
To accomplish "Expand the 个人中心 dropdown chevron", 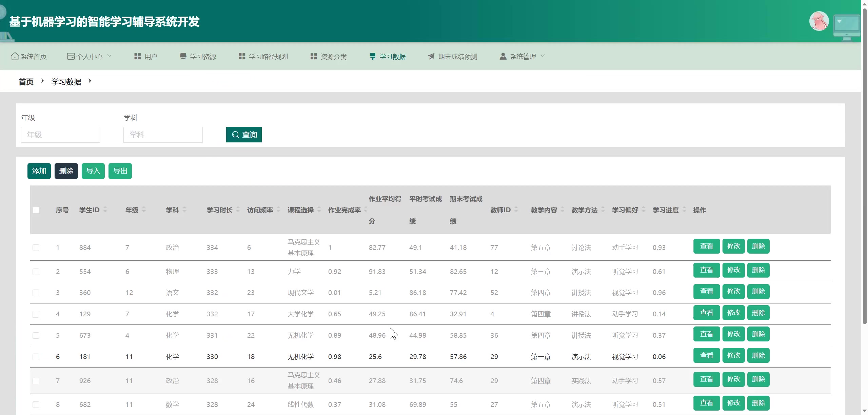I will pos(109,56).
